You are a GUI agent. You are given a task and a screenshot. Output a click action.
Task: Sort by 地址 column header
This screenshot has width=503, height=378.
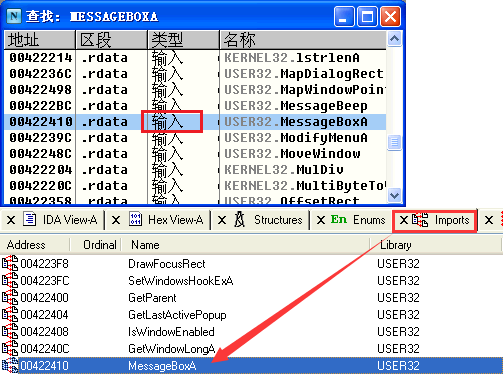(x=40, y=40)
